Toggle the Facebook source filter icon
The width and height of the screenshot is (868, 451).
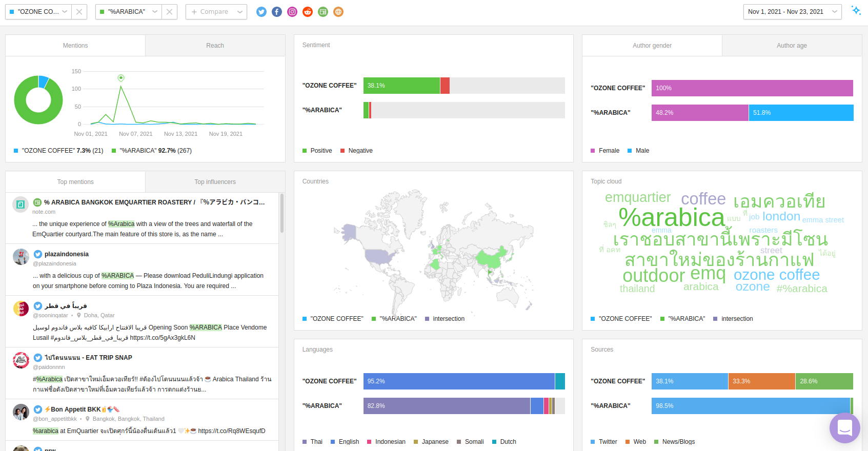pyautogui.click(x=277, y=12)
